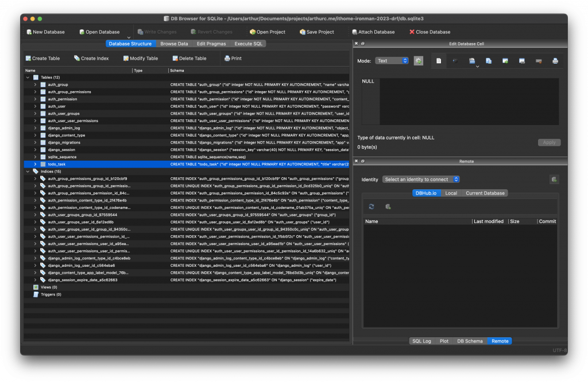Collapse the Indices (15) tree node
The height and width of the screenshot is (382, 588).
28,171
